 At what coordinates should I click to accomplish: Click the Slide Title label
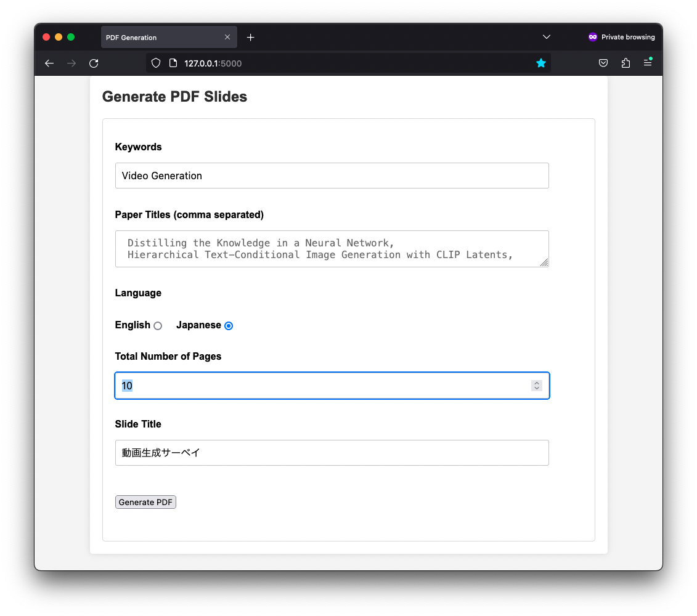(138, 424)
